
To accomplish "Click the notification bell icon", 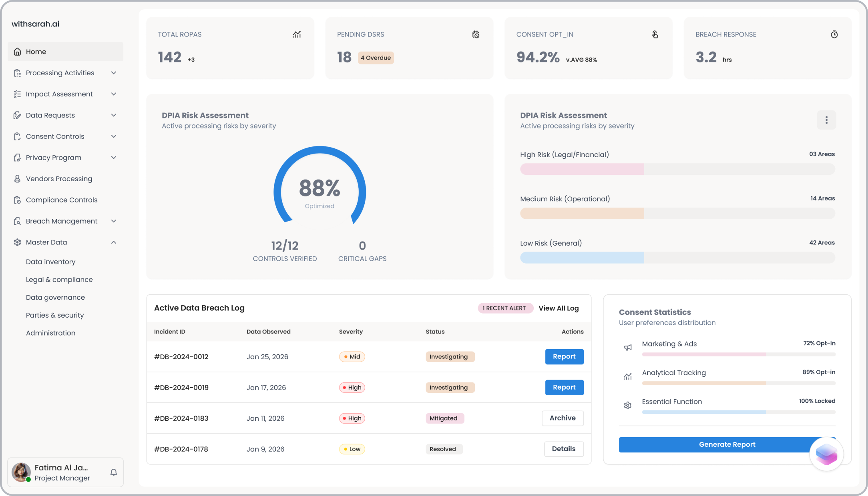I will pos(114,472).
